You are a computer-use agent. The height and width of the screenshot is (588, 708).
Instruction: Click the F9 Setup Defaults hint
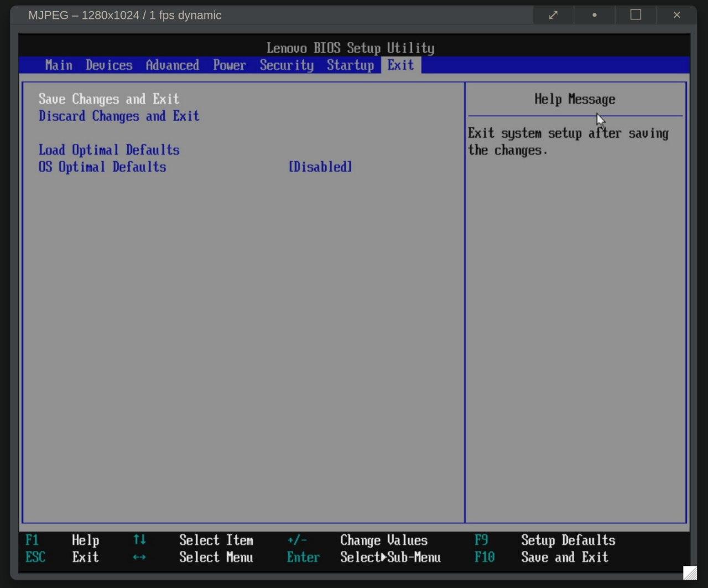click(545, 540)
